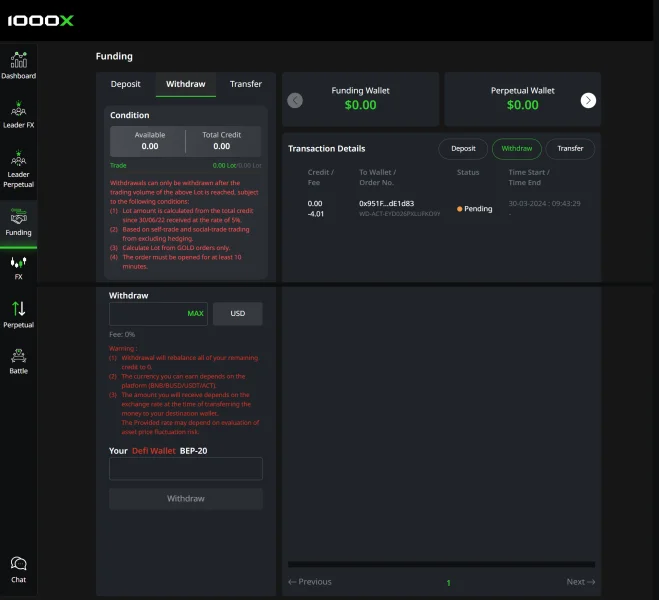Open the Chat bubble icon
The image size is (659, 600).
click(18, 569)
